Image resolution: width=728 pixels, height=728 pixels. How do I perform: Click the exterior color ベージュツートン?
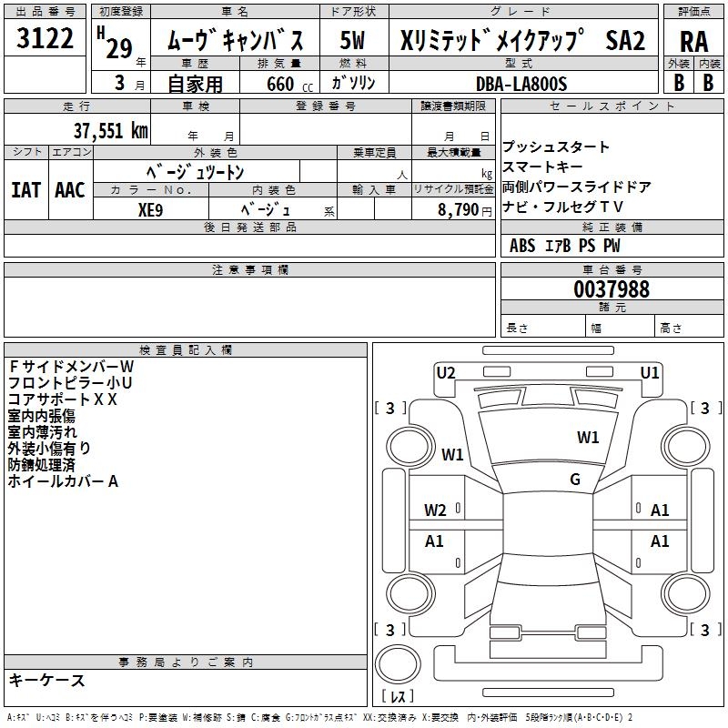click(195, 172)
